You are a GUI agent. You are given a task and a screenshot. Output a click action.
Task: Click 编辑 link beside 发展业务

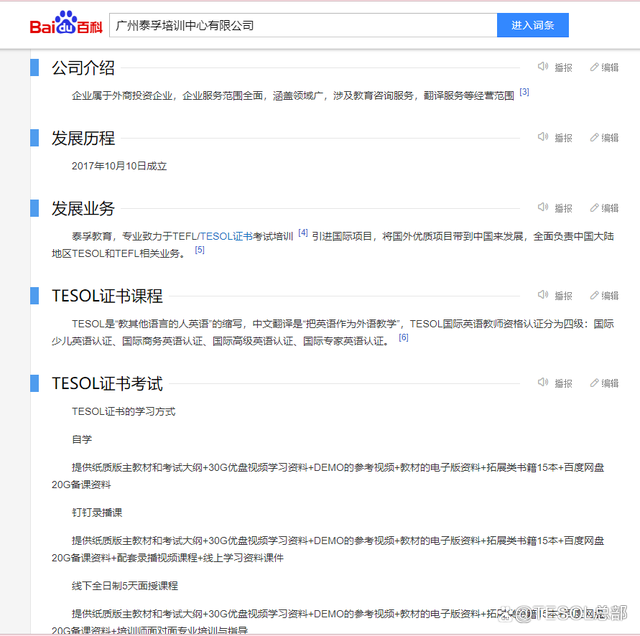610,208
